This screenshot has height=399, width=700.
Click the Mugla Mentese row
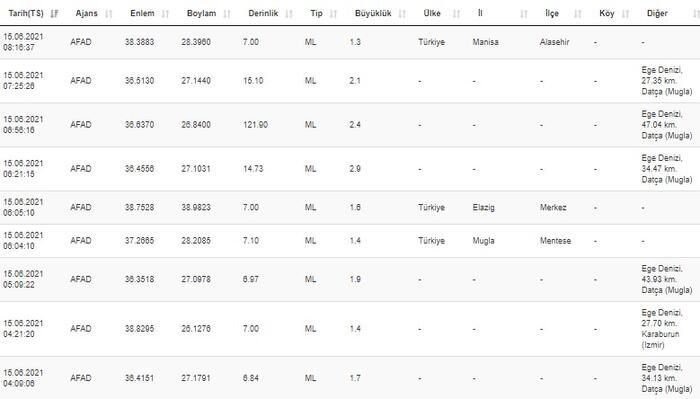[x=350, y=241]
